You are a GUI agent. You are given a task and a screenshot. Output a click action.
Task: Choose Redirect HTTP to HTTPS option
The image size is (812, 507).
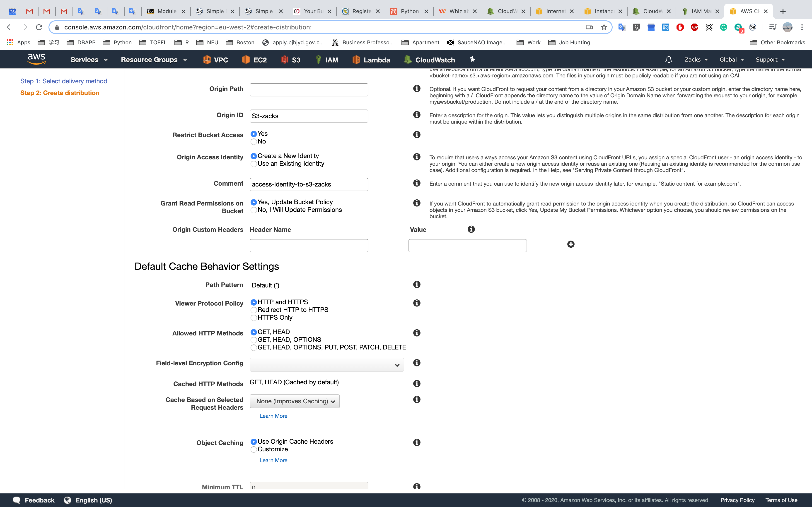click(254, 310)
